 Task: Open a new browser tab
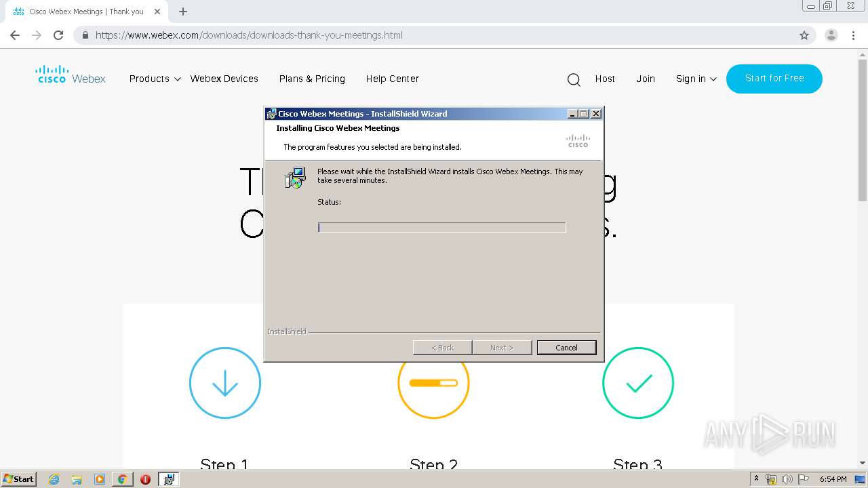pos(183,12)
